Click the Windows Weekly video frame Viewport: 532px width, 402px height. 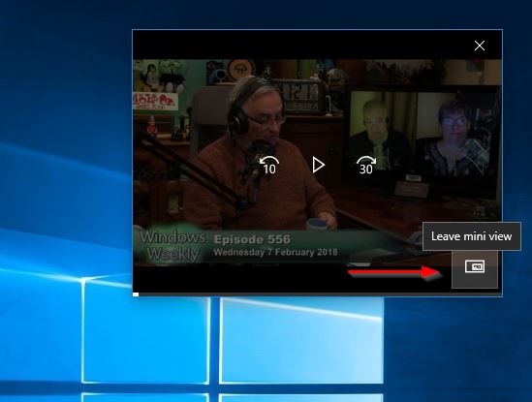click(317, 163)
